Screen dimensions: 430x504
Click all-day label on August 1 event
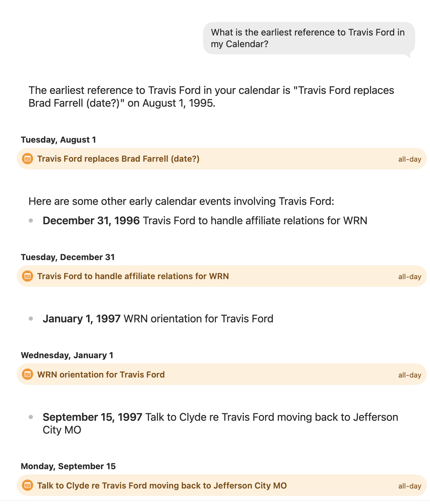point(410,159)
